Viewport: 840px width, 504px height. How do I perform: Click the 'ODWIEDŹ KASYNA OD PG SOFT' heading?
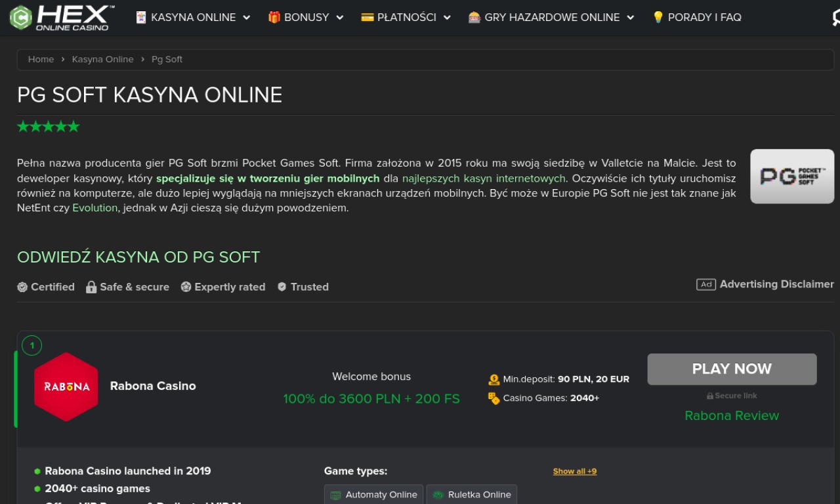(138, 257)
